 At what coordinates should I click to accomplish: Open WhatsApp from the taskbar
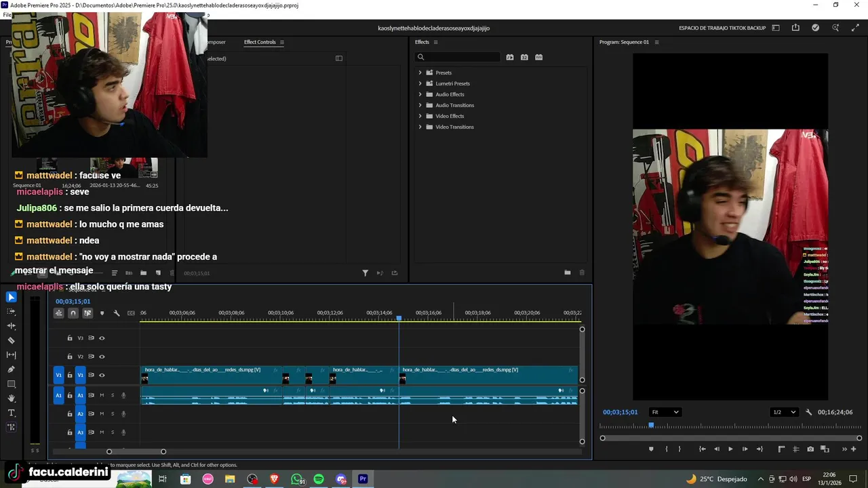(297, 479)
